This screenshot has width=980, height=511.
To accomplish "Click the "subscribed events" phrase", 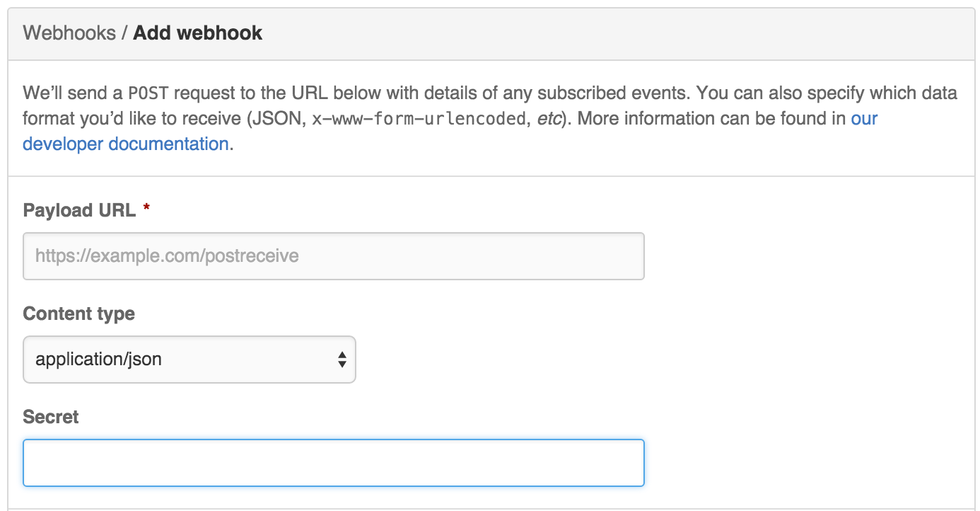I will [637, 93].
